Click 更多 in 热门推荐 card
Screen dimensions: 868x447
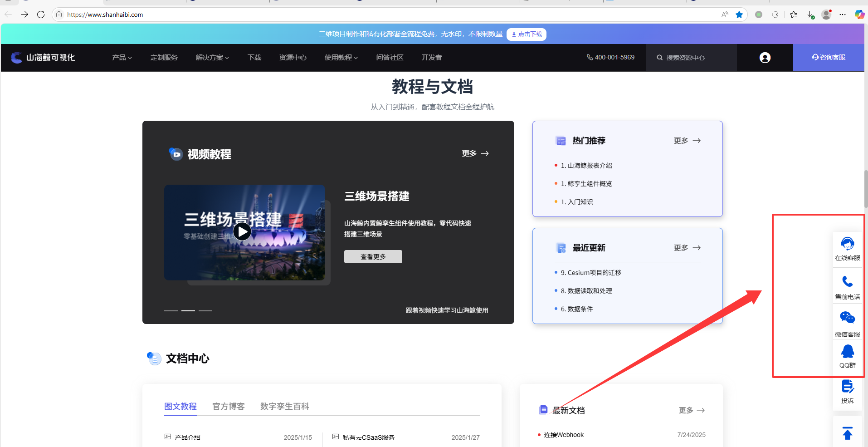coord(687,141)
